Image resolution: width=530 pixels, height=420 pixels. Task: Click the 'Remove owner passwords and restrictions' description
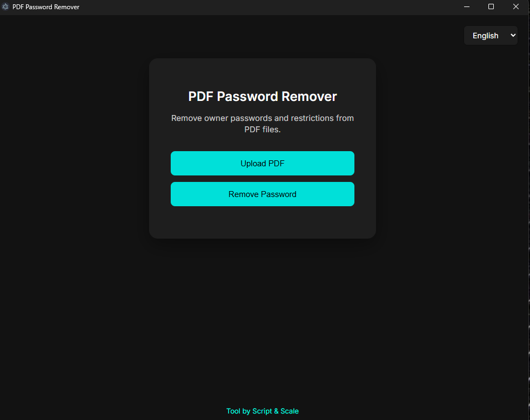click(x=262, y=124)
